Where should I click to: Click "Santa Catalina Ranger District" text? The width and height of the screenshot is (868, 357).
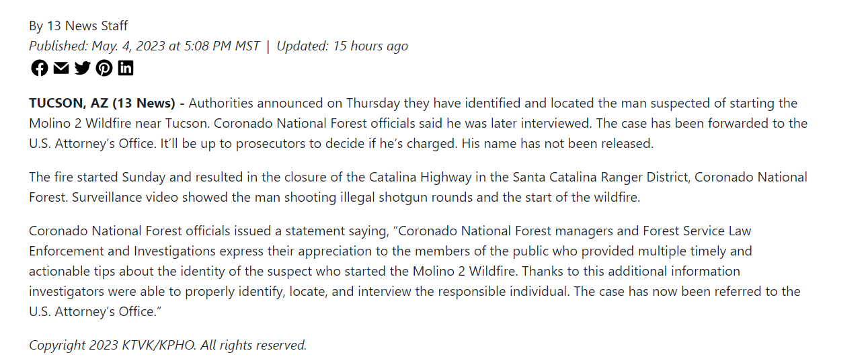[601, 177]
